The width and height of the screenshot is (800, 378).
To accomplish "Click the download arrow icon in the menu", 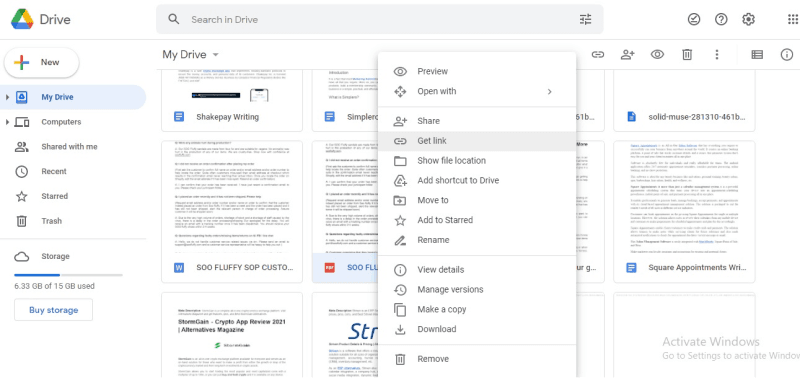I will 400,330.
